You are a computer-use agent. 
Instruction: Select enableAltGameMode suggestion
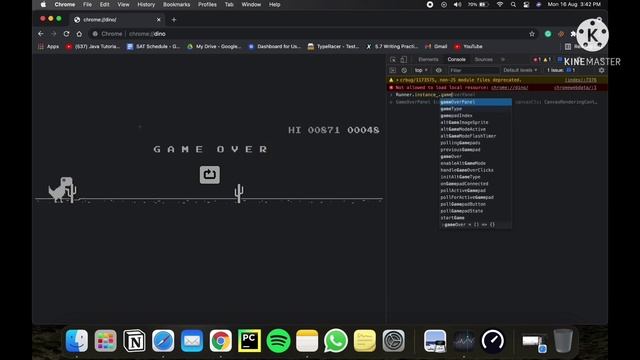[x=476, y=163]
